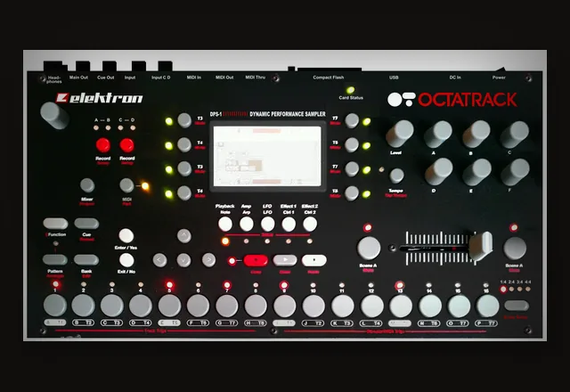This screenshot has width=570, height=392.
Task: Click the crossfader handle
Action: pos(481,246)
